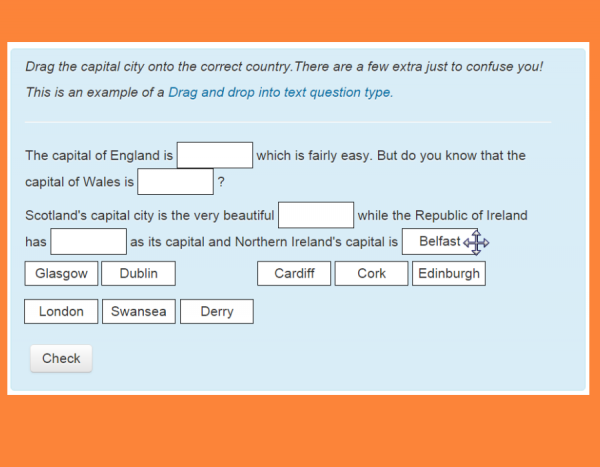Pick the Derry choice tile
Image resolution: width=600 pixels, height=467 pixels.
coord(217,312)
